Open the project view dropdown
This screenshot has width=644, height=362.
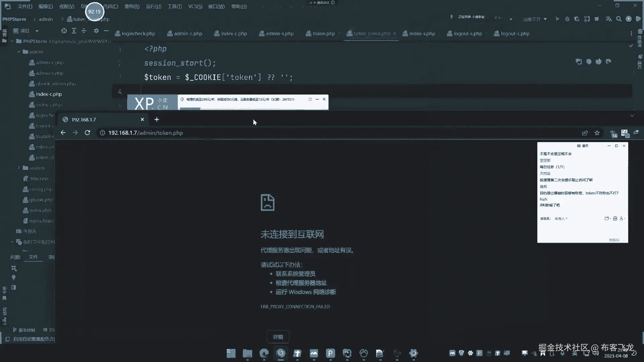[37, 31]
